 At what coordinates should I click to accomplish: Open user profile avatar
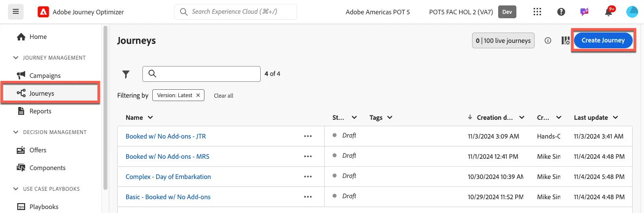click(x=632, y=12)
